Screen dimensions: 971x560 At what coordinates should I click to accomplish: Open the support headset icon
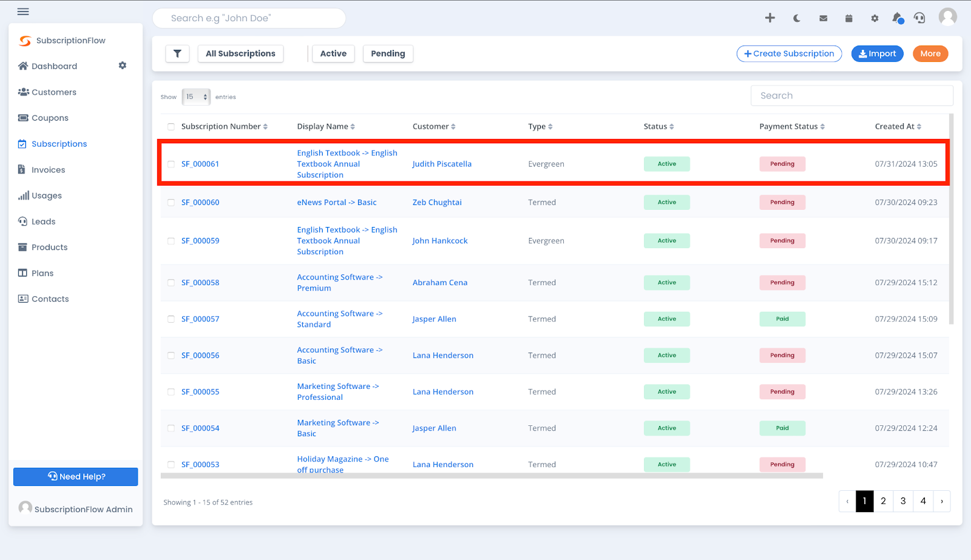click(919, 18)
